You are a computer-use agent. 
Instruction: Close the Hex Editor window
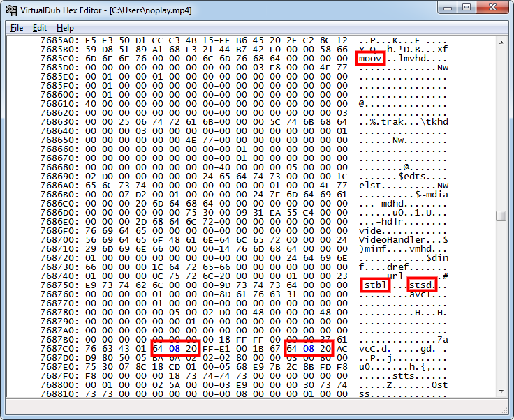point(492,7)
